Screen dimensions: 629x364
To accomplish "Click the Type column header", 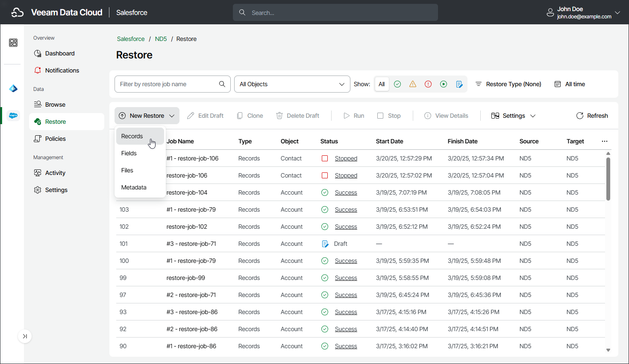I will coord(245,141).
